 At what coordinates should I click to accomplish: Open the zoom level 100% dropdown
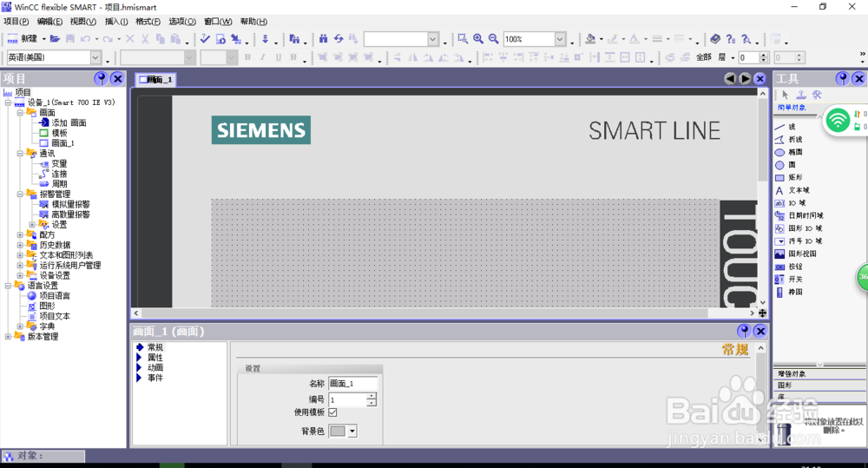click(560, 39)
